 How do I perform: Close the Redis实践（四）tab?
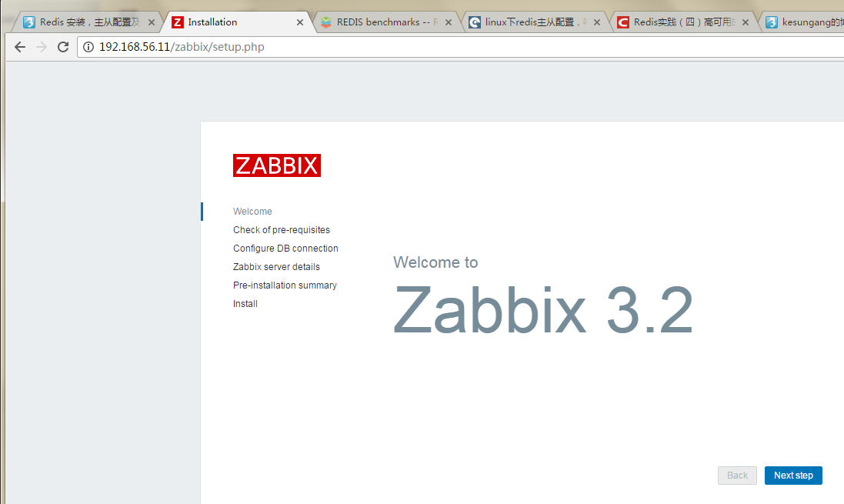[745, 22]
